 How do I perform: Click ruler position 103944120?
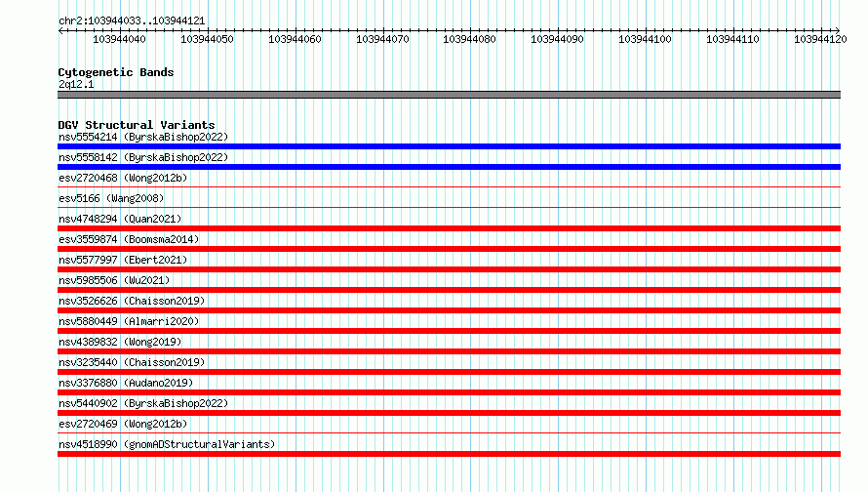(x=820, y=39)
